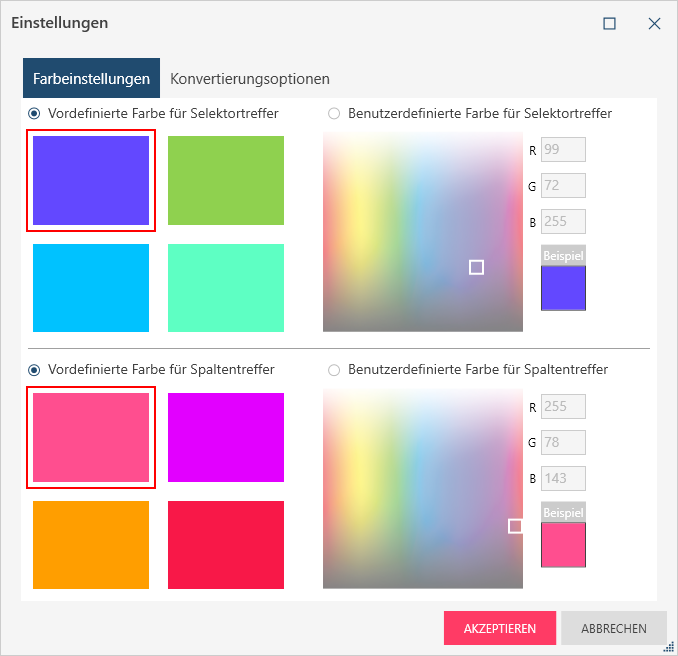Select the magenta column hit swatch
This screenshot has height=656, width=678.
coord(225,437)
